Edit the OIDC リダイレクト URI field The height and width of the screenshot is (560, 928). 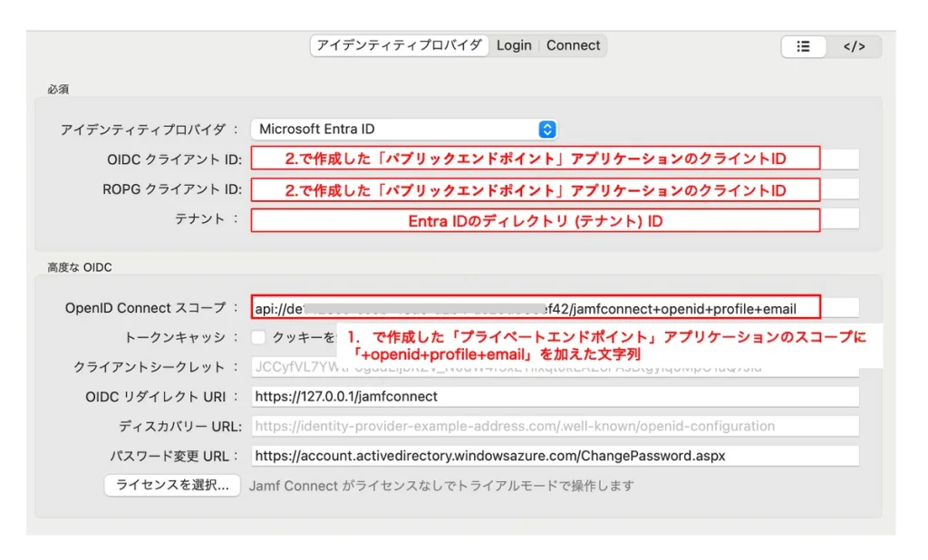point(554,397)
